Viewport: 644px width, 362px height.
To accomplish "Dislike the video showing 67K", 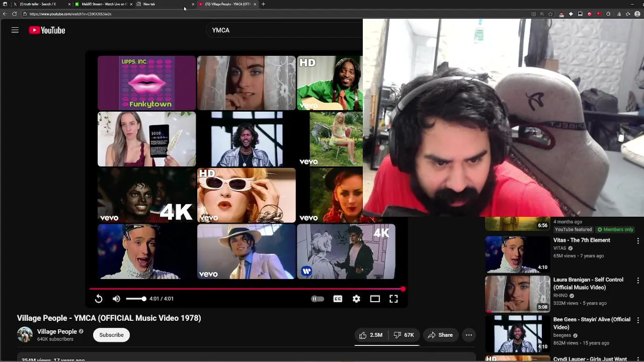I will point(404,335).
